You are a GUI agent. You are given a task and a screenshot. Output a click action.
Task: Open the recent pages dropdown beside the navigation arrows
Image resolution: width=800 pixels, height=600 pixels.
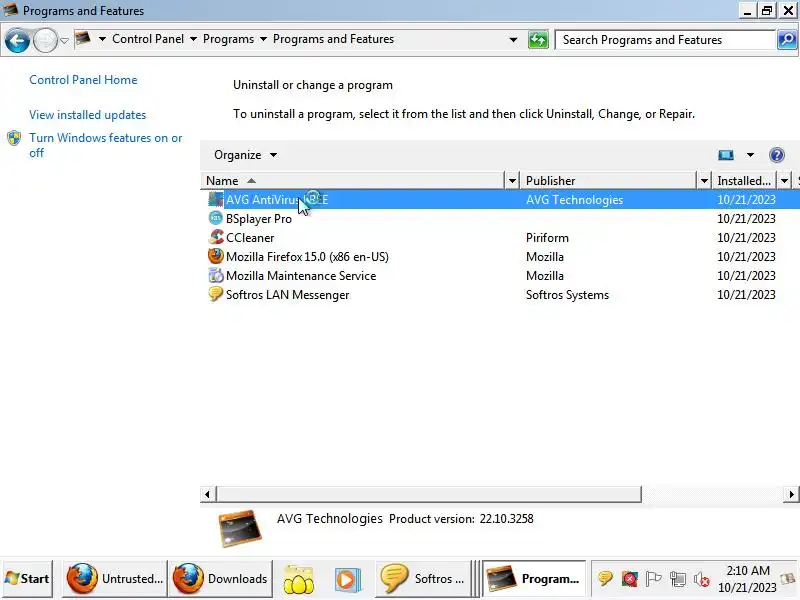(x=64, y=40)
